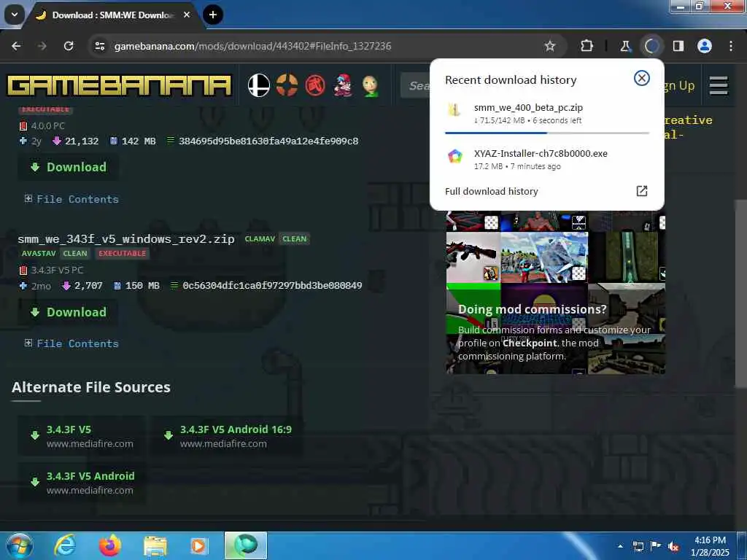Viewport: 747px width, 560px height.
Task: Launch Firefox from taskbar
Action: pyautogui.click(x=109, y=545)
